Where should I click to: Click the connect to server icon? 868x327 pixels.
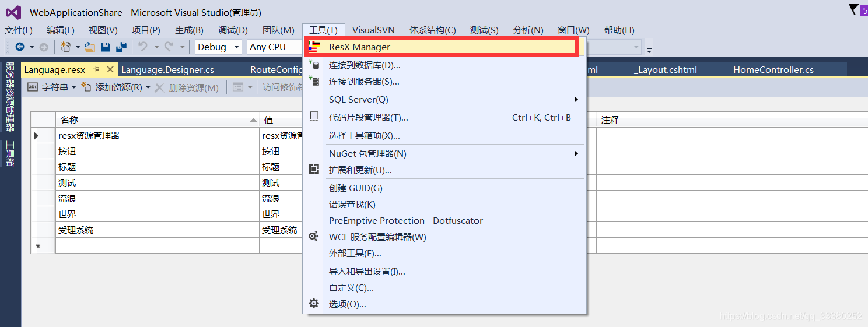(314, 81)
